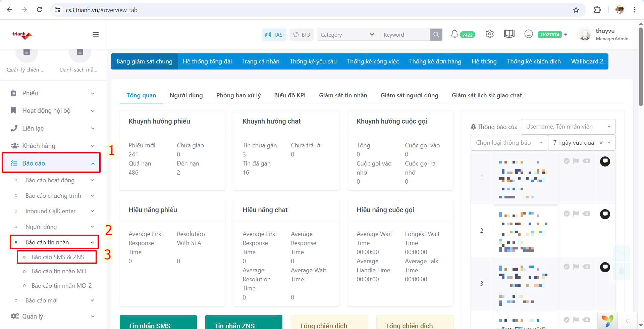This screenshot has height=329, width=644.
Task: Expand Báo cáo hoạt động submenu
Action: pyautogui.click(x=55, y=180)
